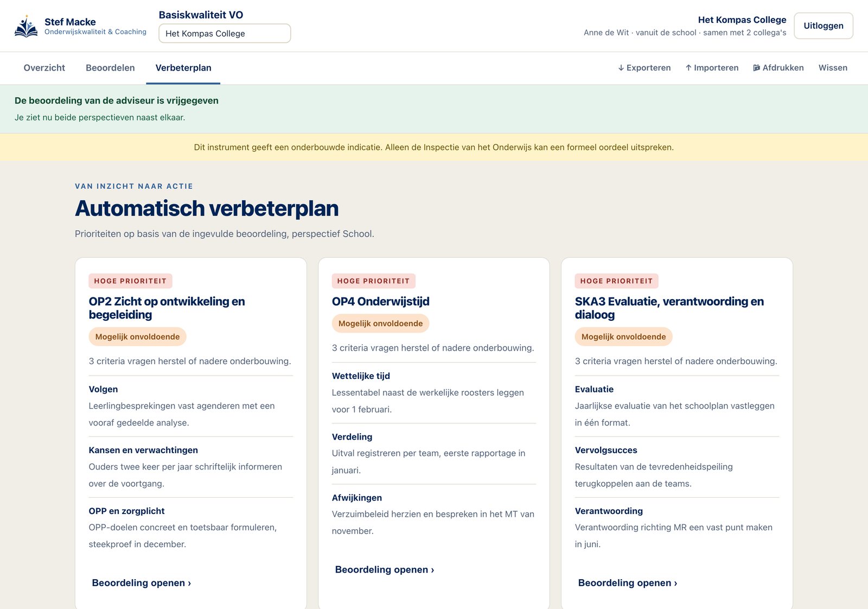Click Exporteren with down arrow
Image resolution: width=868 pixels, height=609 pixels.
click(x=644, y=68)
